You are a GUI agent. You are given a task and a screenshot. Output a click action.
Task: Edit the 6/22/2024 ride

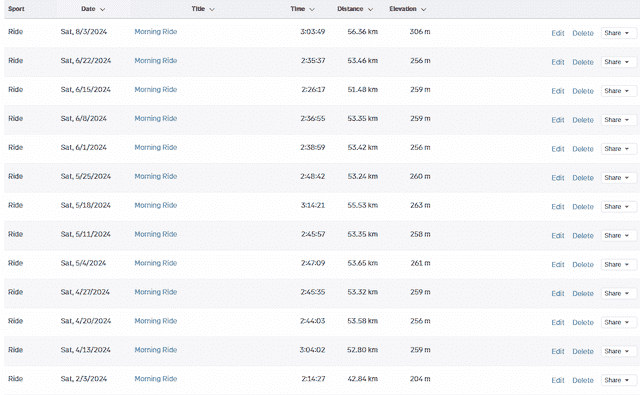coord(558,62)
